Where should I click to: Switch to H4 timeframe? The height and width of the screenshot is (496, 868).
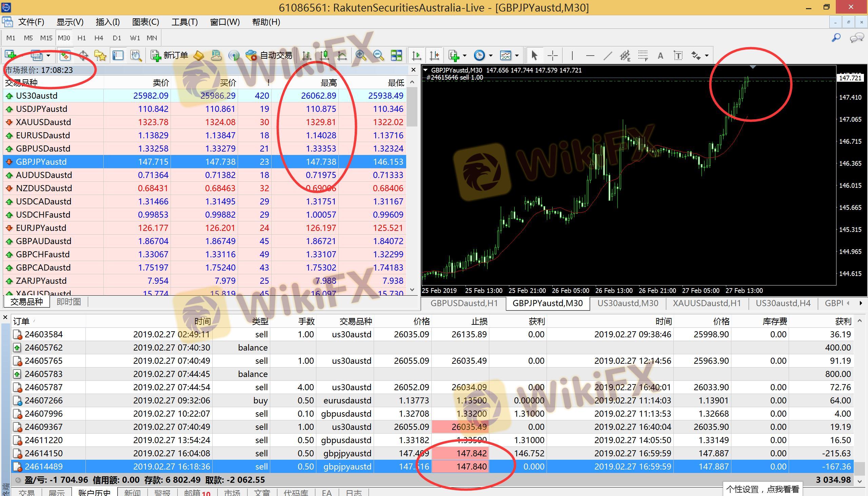pyautogui.click(x=99, y=38)
